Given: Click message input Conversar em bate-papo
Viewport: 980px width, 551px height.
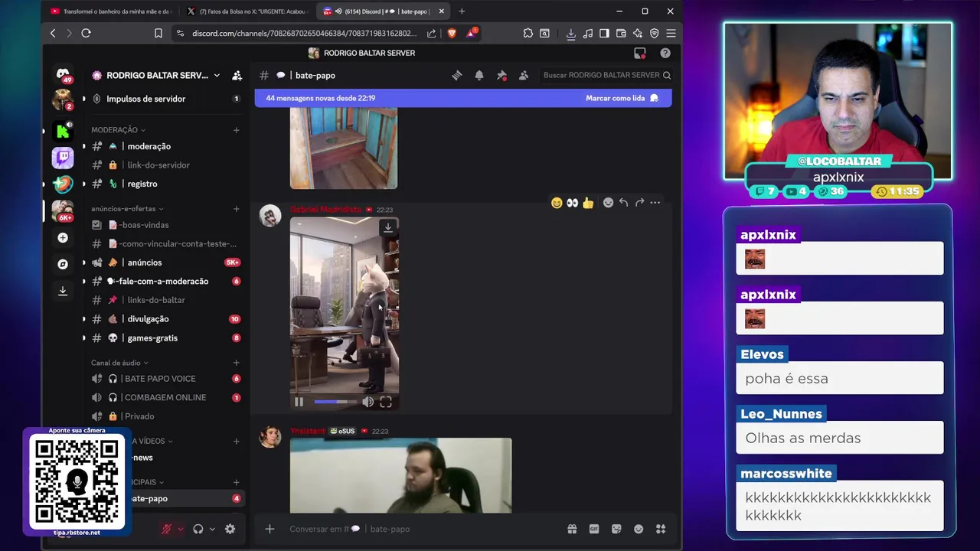Looking at the screenshot, I should (x=421, y=529).
